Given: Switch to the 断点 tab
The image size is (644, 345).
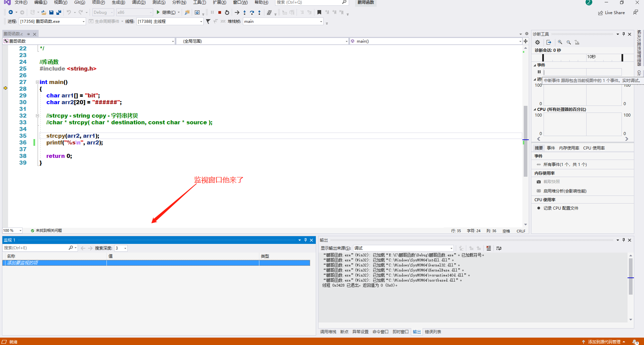Looking at the screenshot, I should pyautogui.click(x=344, y=332).
